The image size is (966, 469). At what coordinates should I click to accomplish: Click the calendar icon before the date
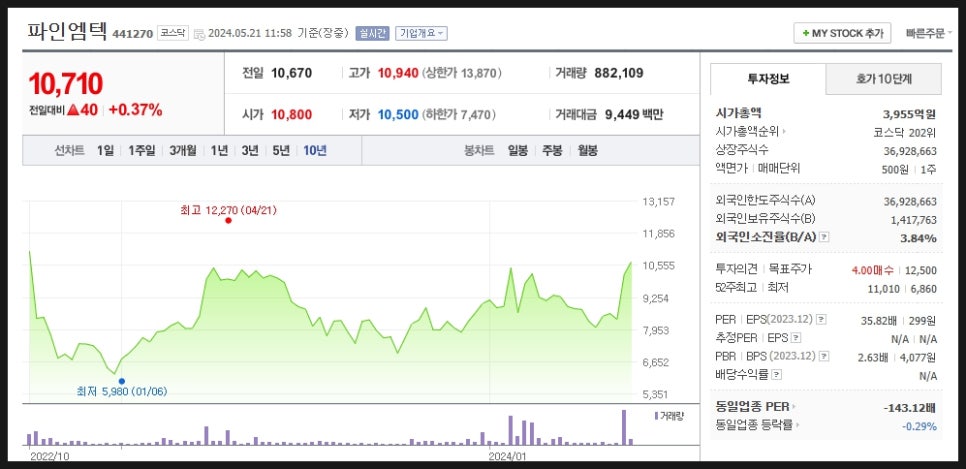coord(200,34)
